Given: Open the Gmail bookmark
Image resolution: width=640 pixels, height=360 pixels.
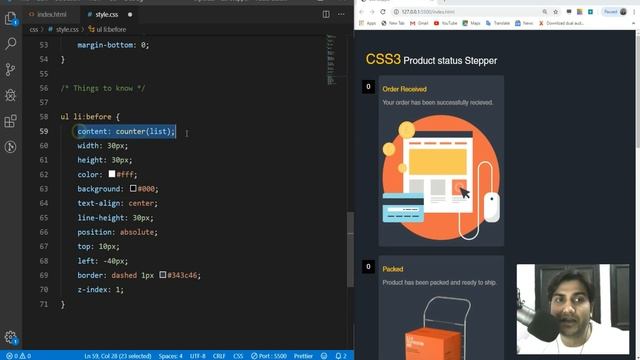Looking at the screenshot, I should click(419, 23).
